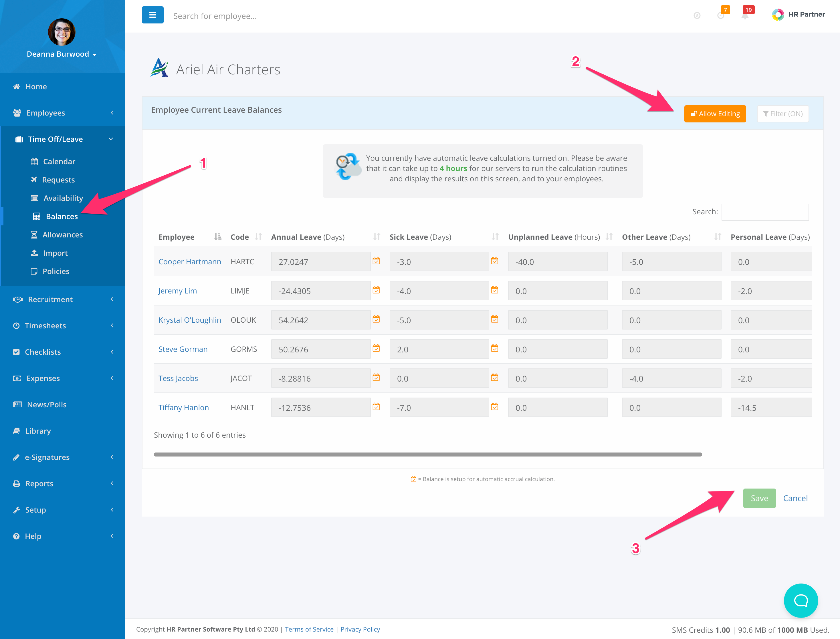Click the hamburger menu toggle button
Screen dimensions: 840x639
tap(152, 15)
